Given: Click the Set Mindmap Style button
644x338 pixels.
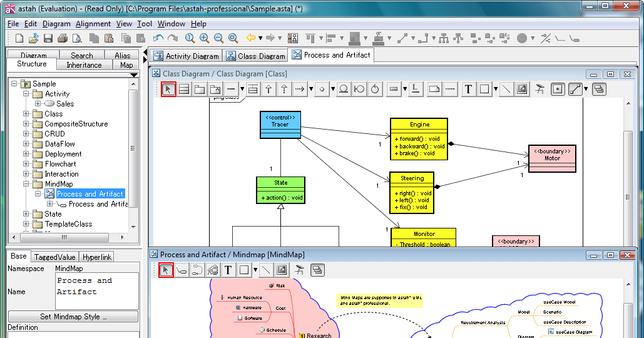Looking at the screenshot, I should pyautogui.click(x=73, y=317).
